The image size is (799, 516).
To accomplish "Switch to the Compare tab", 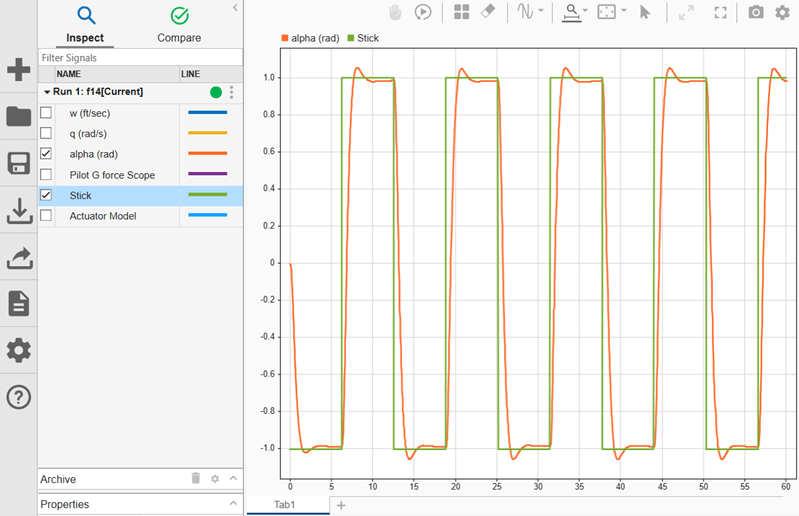I will coord(179,24).
